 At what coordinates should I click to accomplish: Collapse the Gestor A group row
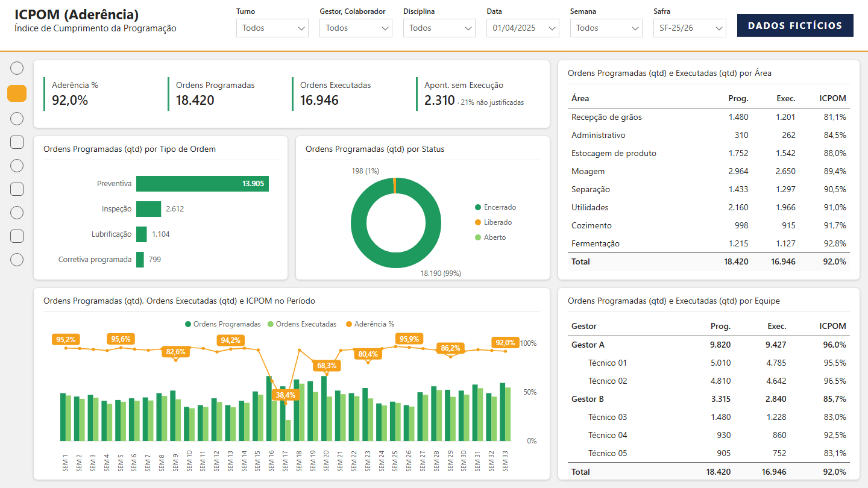[x=709, y=345]
